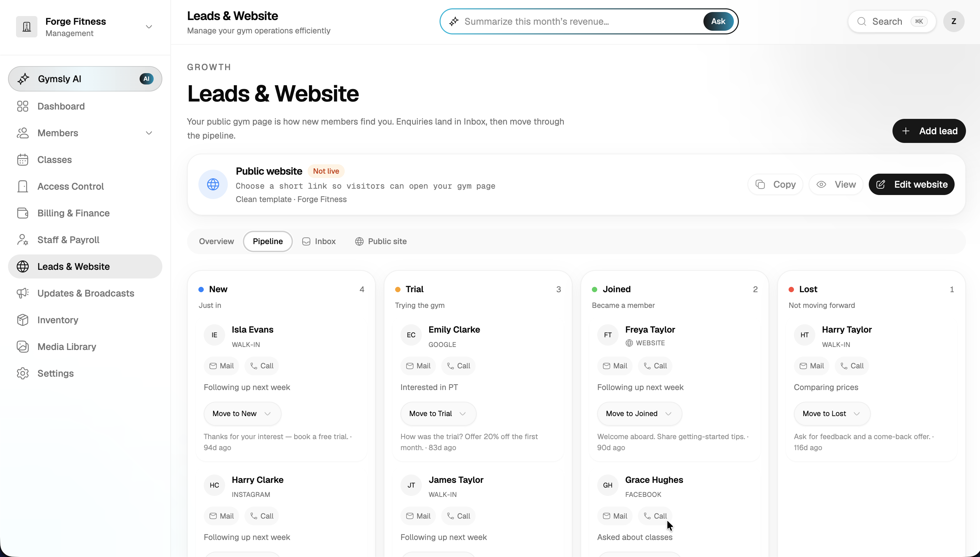Open Media Library image icon
Viewport: 980px width, 557px height.
pyautogui.click(x=23, y=347)
